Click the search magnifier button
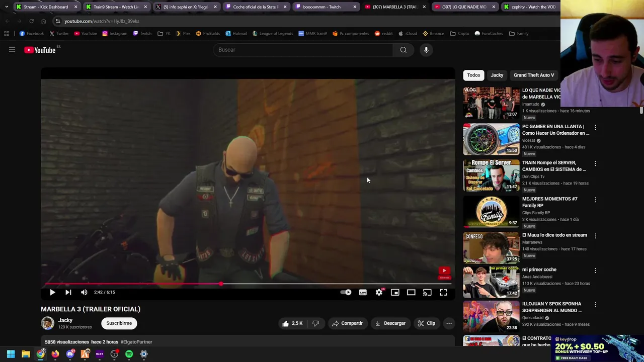 [403, 50]
